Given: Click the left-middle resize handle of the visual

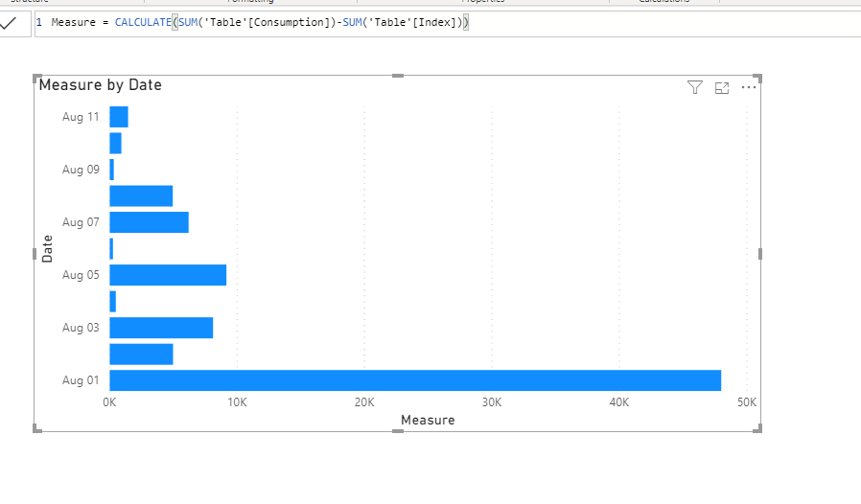Looking at the screenshot, I should [35, 254].
